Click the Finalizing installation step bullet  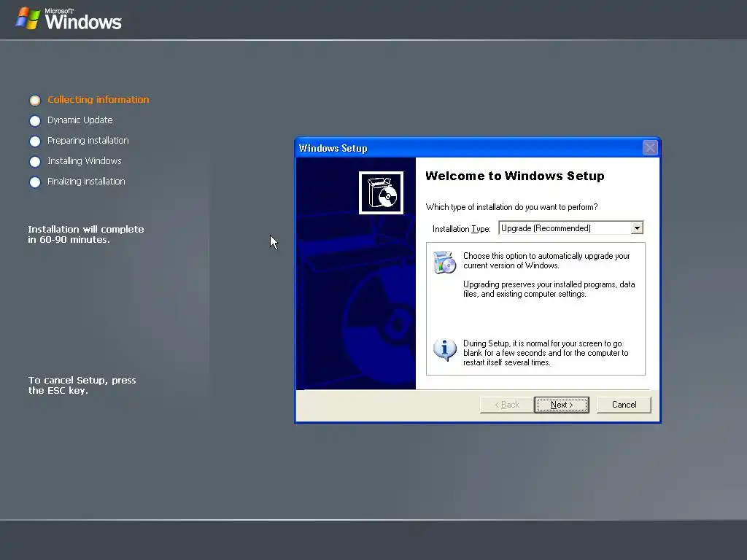[35, 182]
